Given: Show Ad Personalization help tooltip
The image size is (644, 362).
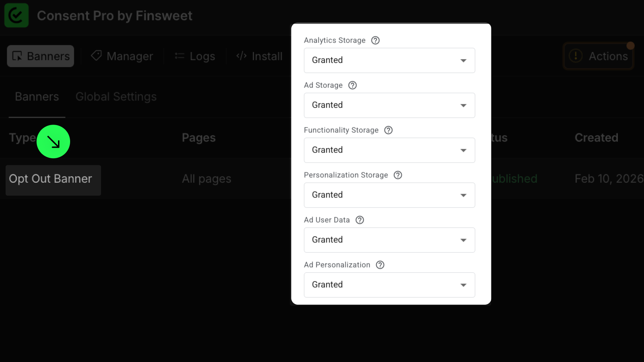Looking at the screenshot, I should point(380,265).
